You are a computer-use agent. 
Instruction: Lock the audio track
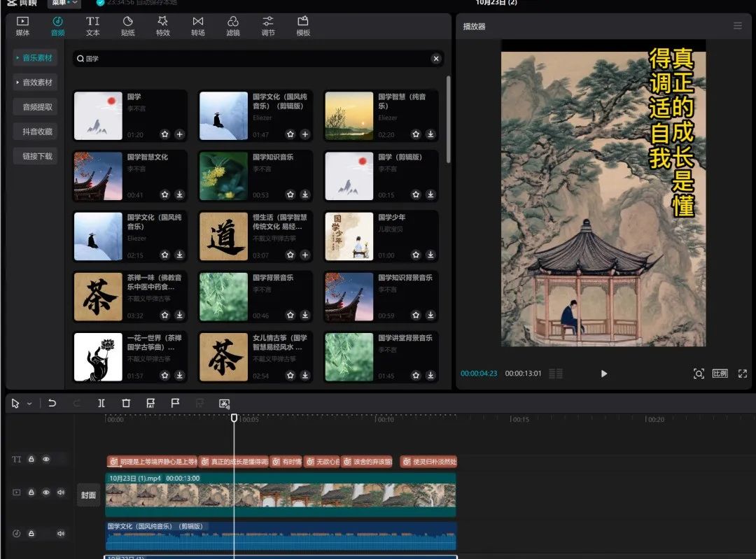(x=31, y=533)
